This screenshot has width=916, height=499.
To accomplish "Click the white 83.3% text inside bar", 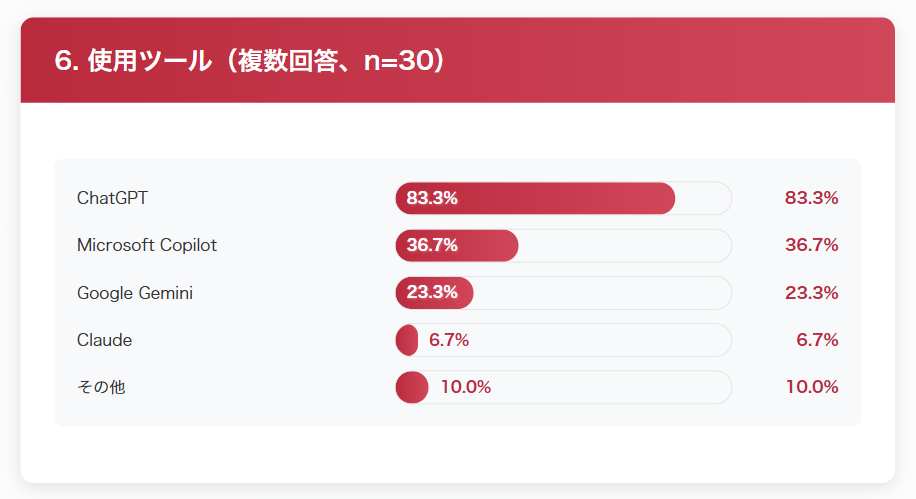I will (x=432, y=198).
